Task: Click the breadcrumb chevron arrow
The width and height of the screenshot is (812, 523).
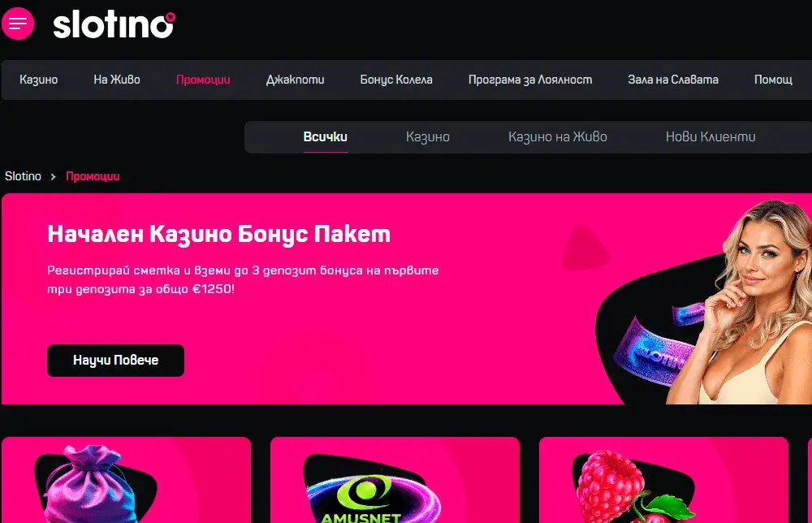Action: pyautogui.click(x=53, y=176)
